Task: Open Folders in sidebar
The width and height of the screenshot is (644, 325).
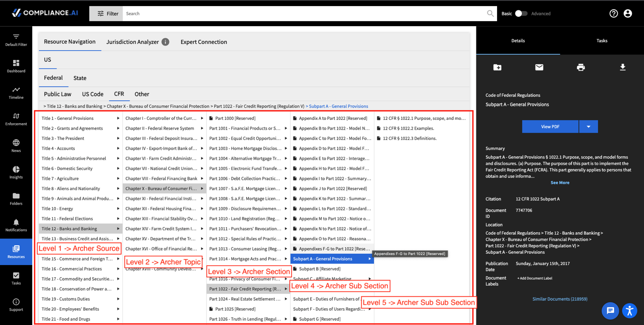Action: point(16,199)
